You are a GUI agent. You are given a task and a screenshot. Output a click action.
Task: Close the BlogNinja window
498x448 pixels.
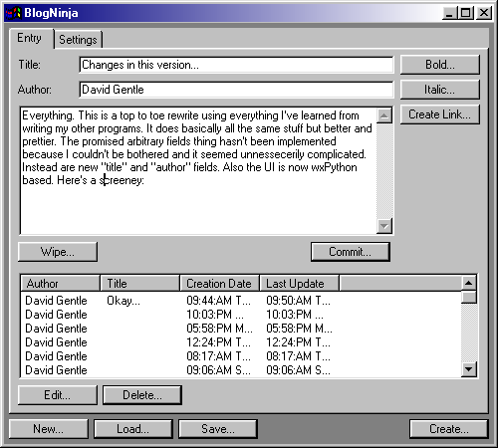(484, 13)
